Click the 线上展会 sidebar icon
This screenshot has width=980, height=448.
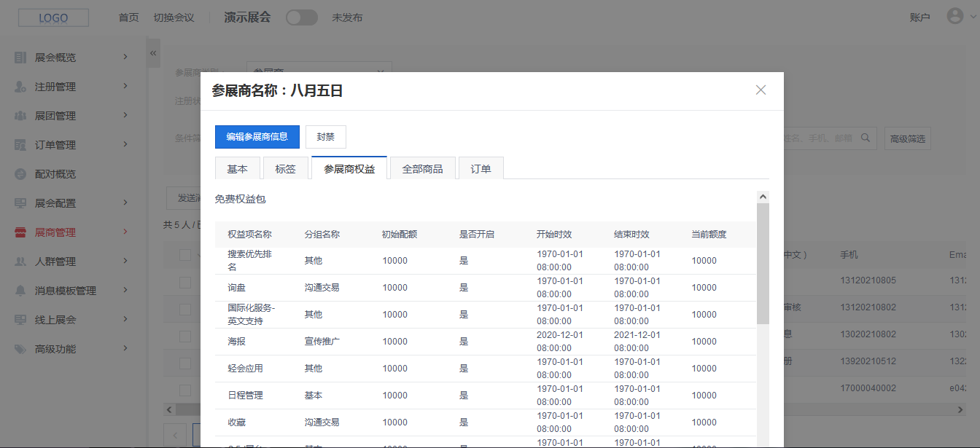coord(20,320)
